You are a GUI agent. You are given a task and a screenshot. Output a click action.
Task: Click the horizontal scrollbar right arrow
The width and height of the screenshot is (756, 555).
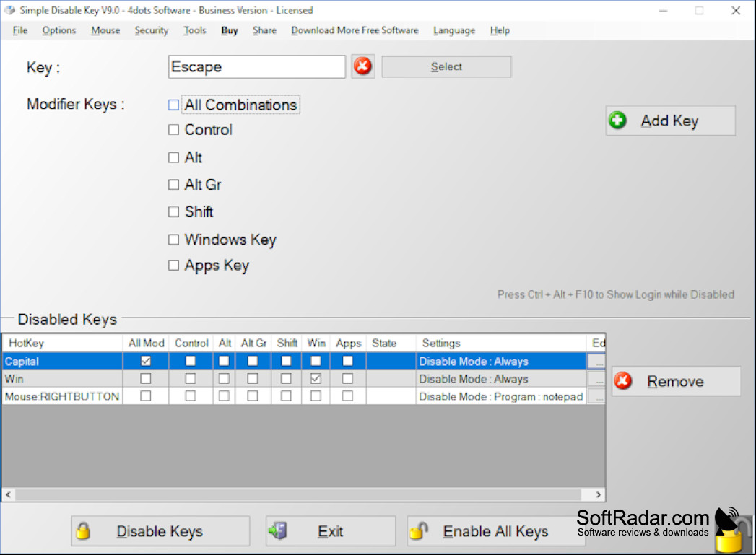(x=599, y=494)
